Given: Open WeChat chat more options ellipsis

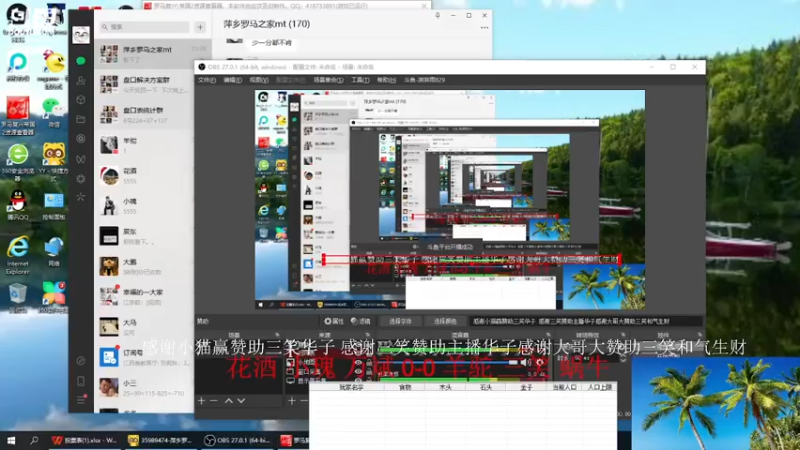Looking at the screenshot, I should point(484,28).
